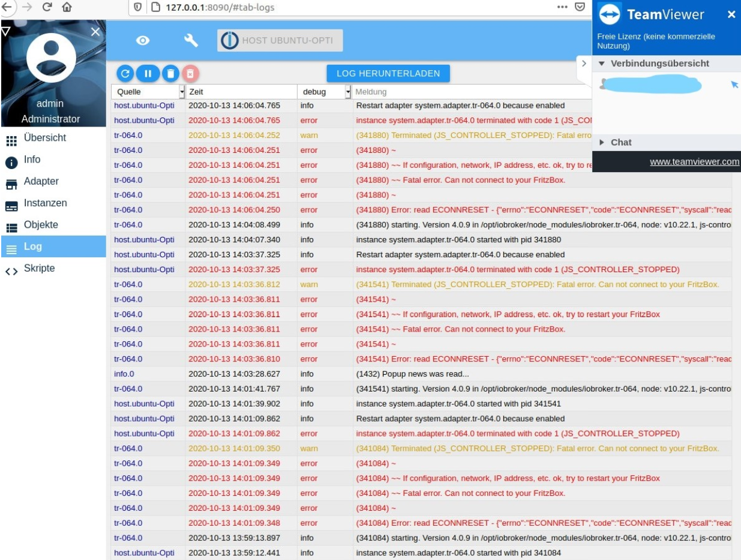The image size is (741, 560).
Task: Click LOG HERUNTERLADEN button
Action: 388,73
